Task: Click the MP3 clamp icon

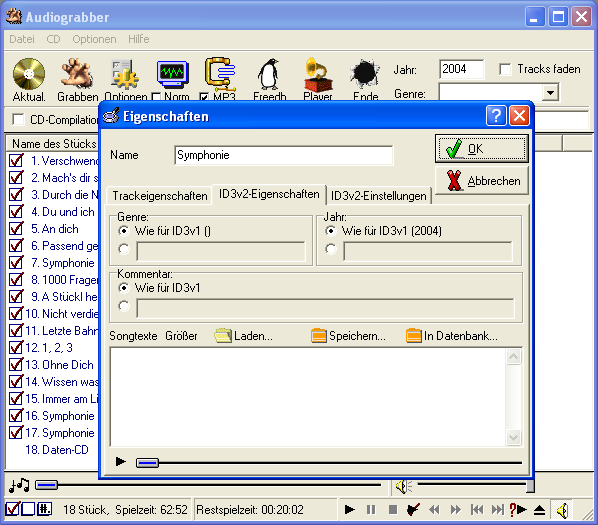Action: pyautogui.click(x=220, y=73)
